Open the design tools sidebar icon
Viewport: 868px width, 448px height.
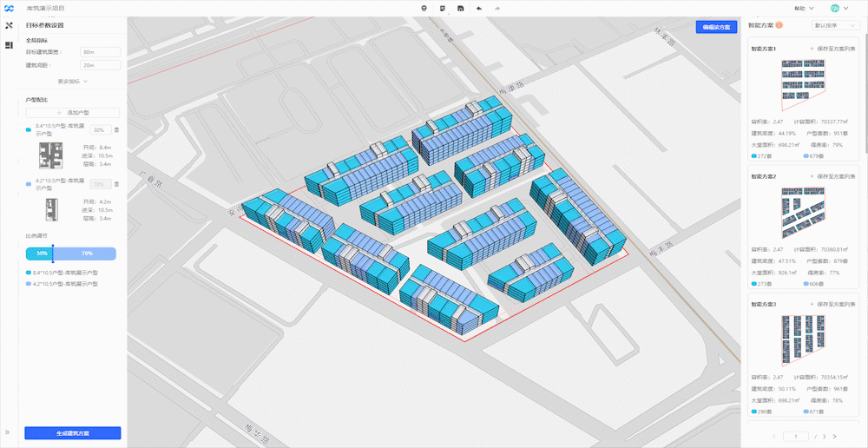[9, 25]
